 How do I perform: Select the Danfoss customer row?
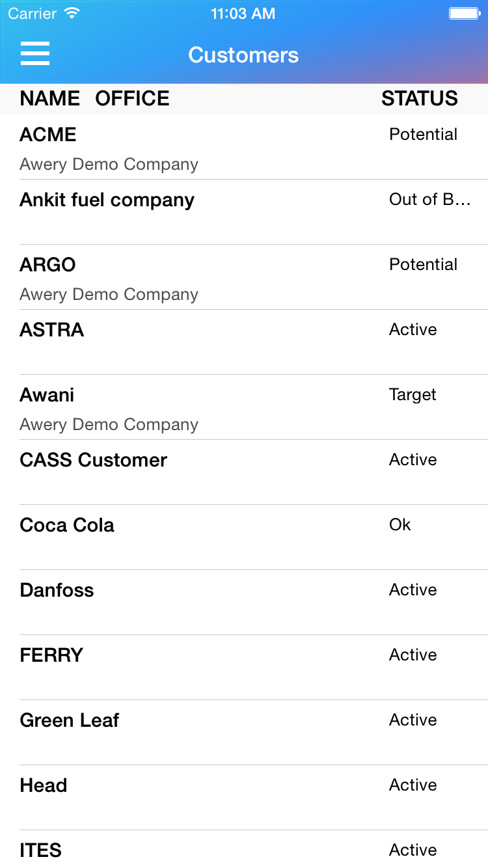pos(244,603)
